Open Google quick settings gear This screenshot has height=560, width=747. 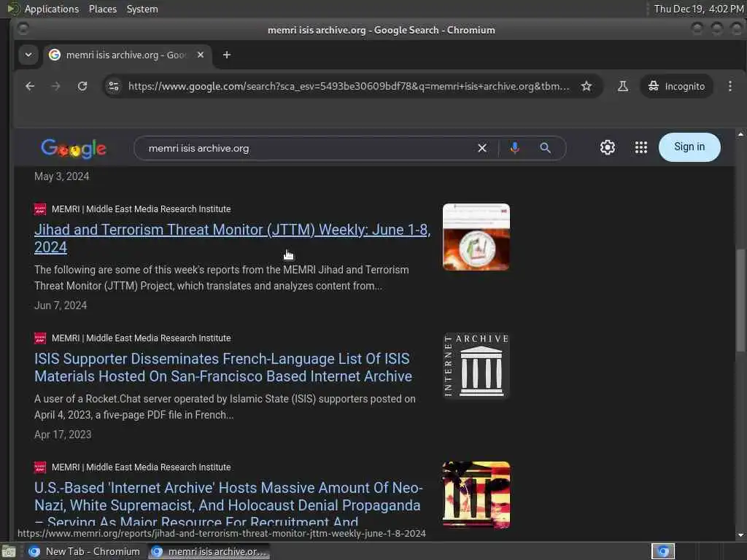coord(608,147)
